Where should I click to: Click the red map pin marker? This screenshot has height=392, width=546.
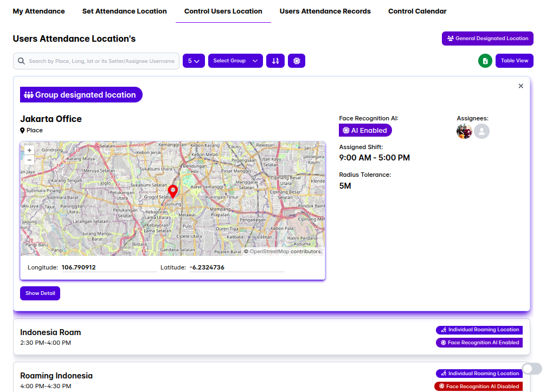pyautogui.click(x=173, y=191)
